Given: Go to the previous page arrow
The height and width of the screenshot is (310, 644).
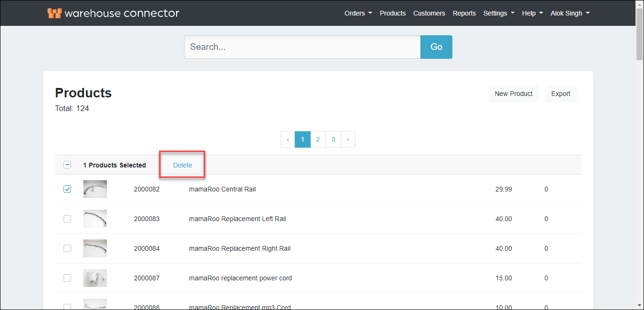Looking at the screenshot, I should (288, 140).
